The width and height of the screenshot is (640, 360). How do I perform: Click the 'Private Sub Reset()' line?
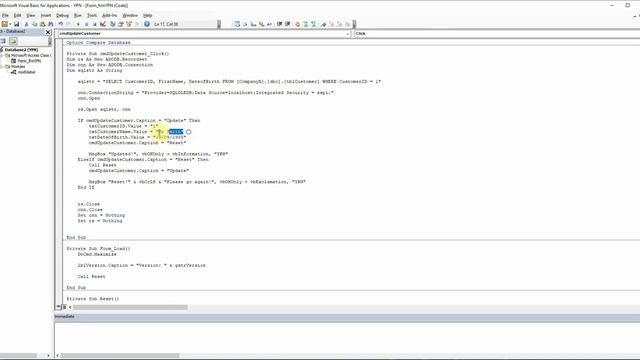[x=93, y=299]
